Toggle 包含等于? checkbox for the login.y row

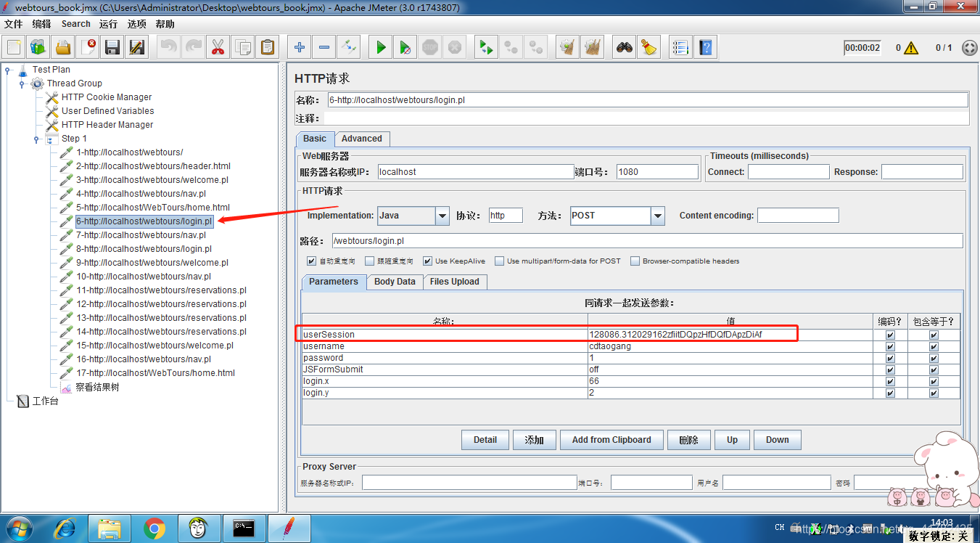(x=934, y=393)
